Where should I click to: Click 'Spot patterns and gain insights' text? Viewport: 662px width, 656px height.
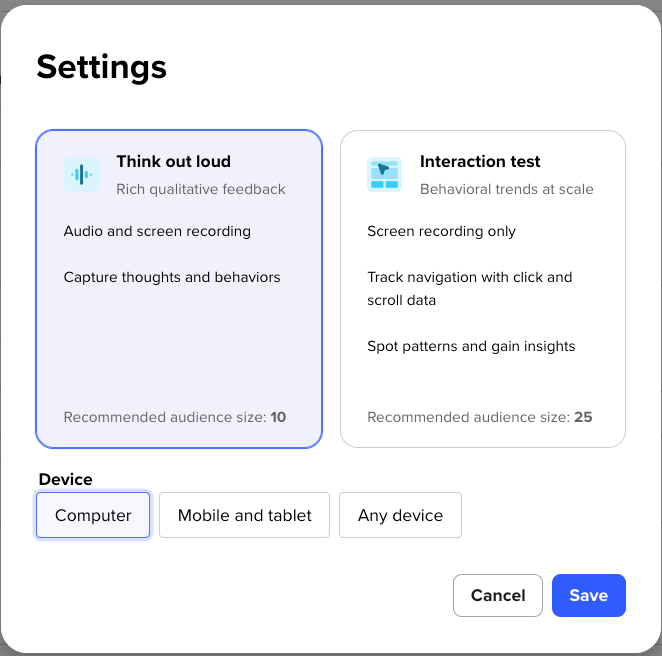tap(471, 346)
